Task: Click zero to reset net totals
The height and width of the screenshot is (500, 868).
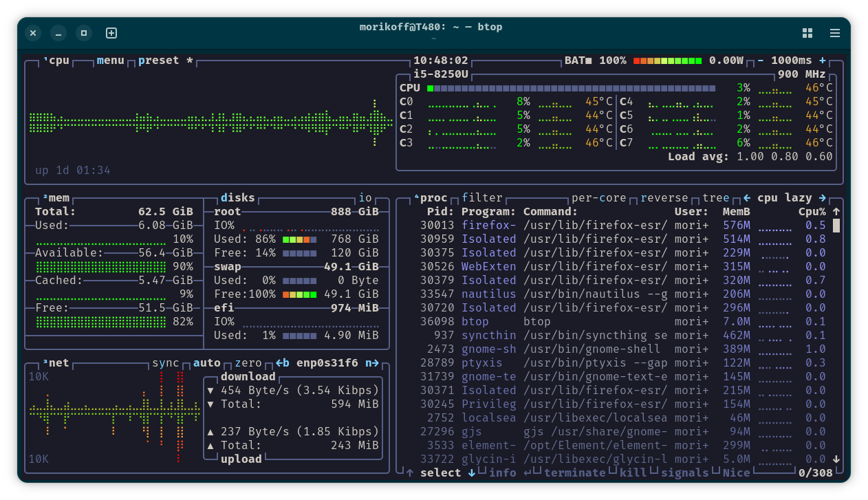Action: tap(248, 363)
